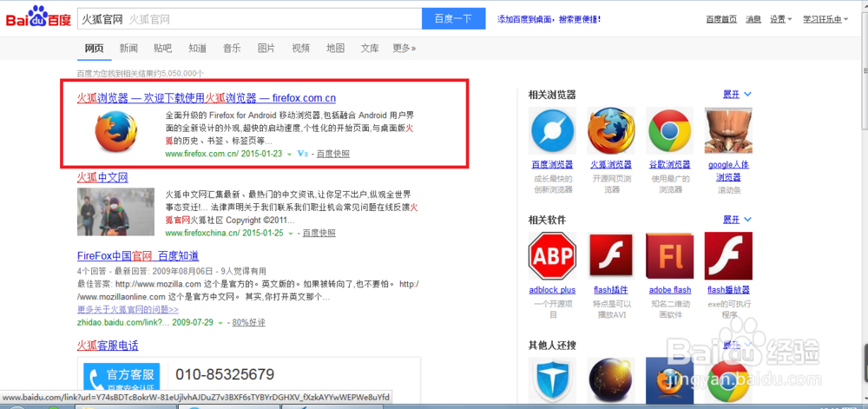Click the flash播放器 text link
868x409 pixels.
[728, 290]
